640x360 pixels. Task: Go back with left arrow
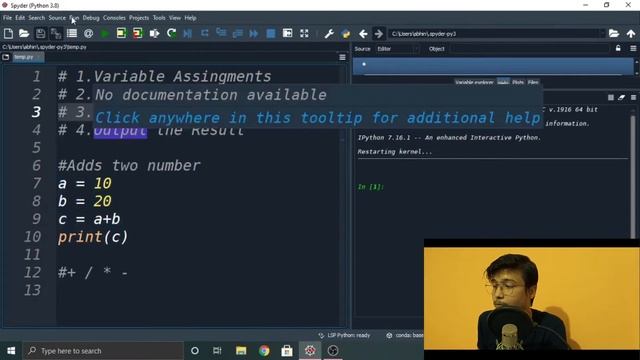(x=363, y=33)
